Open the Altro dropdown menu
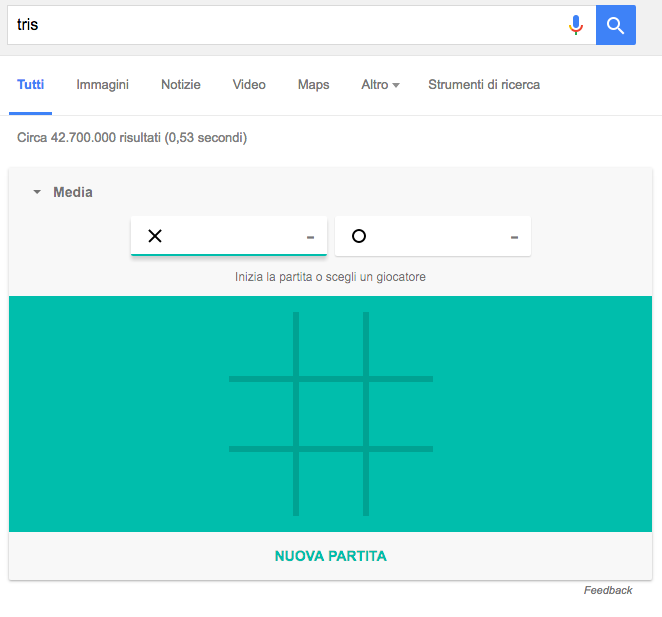 click(x=380, y=85)
